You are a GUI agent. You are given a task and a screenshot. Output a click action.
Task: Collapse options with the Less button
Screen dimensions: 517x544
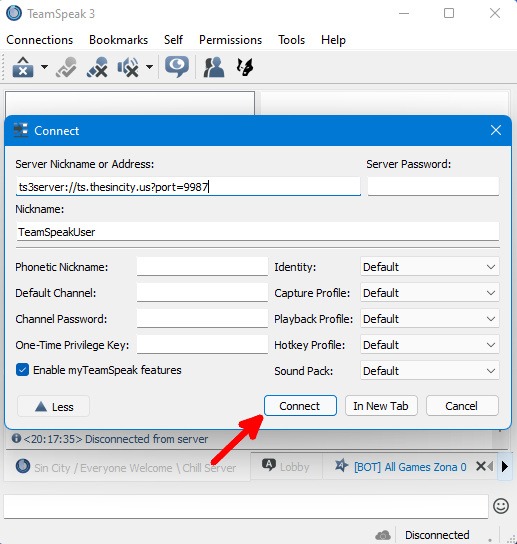click(x=53, y=406)
